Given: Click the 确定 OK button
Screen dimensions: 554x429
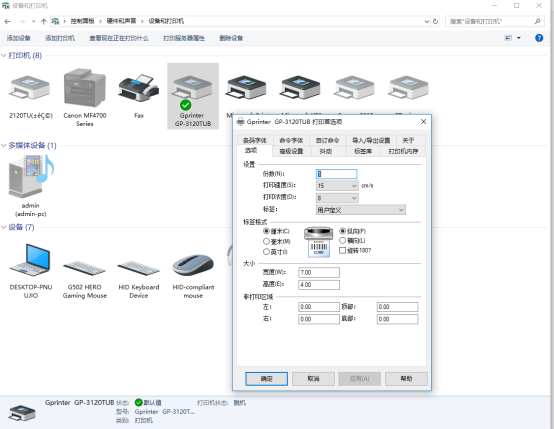Looking at the screenshot, I should point(266,379).
